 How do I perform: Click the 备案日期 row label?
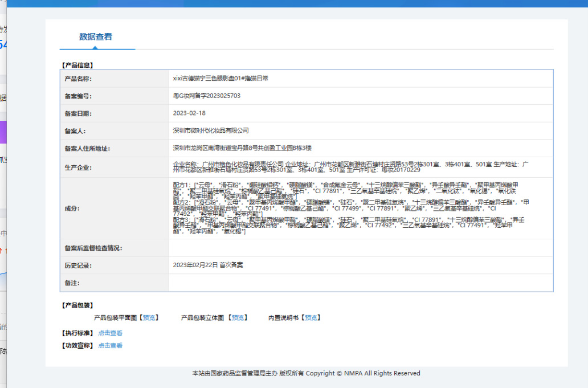[x=78, y=113]
